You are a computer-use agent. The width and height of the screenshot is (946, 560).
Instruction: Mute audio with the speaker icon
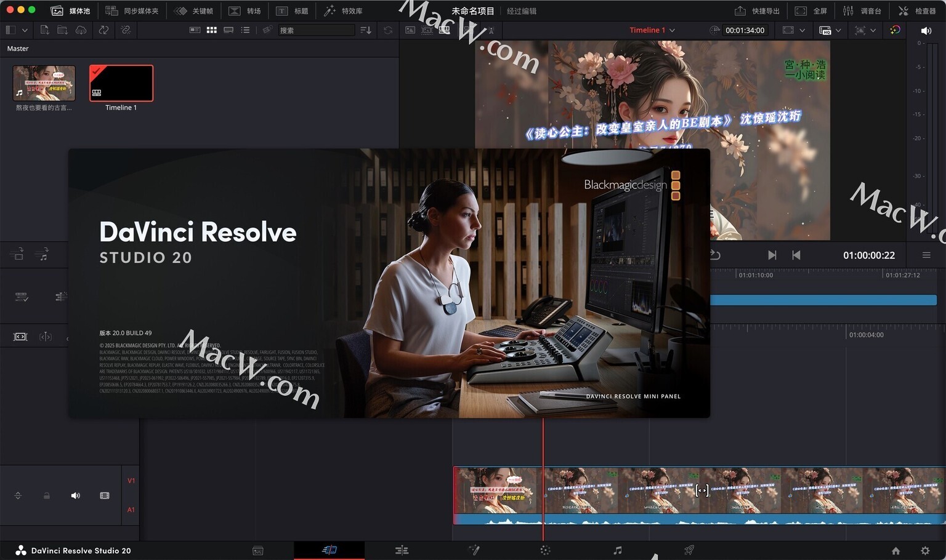pyautogui.click(x=926, y=30)
